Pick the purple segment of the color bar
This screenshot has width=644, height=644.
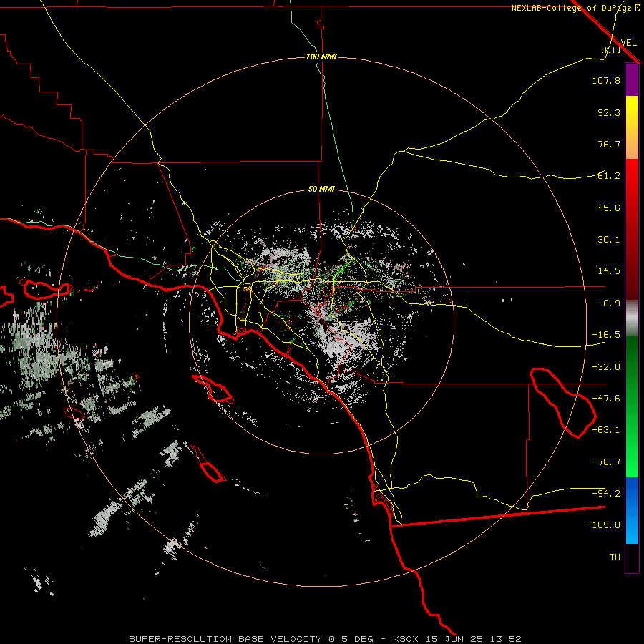pyautogui.click(x=632, y=79)
